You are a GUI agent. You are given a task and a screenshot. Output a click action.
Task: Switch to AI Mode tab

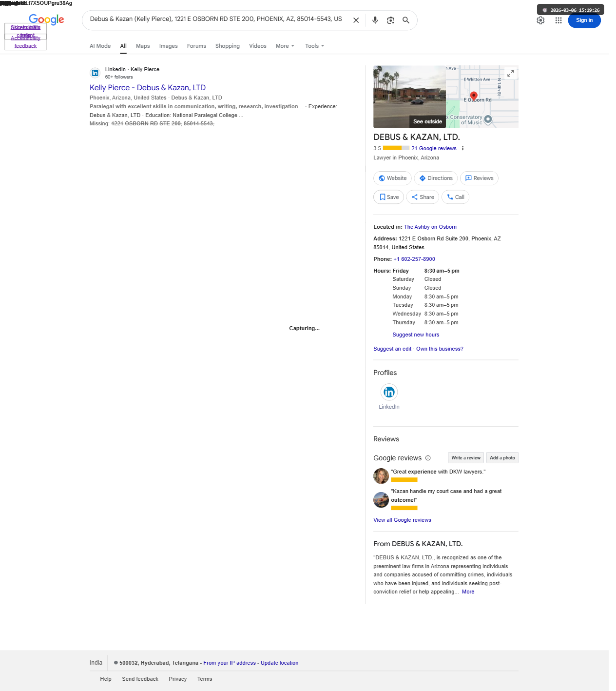(100, 46)
